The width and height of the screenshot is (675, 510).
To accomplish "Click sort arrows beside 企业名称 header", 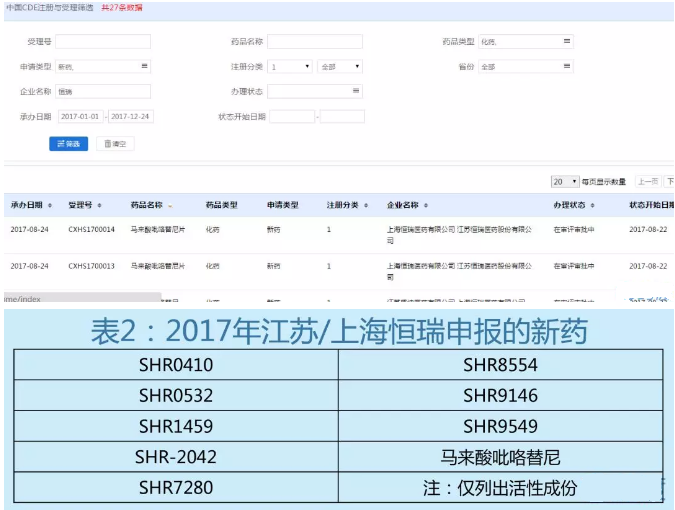I will coord(425,205).
